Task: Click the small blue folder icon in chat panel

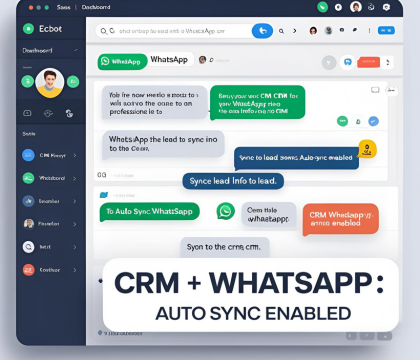Action: [x=104, y=195]
